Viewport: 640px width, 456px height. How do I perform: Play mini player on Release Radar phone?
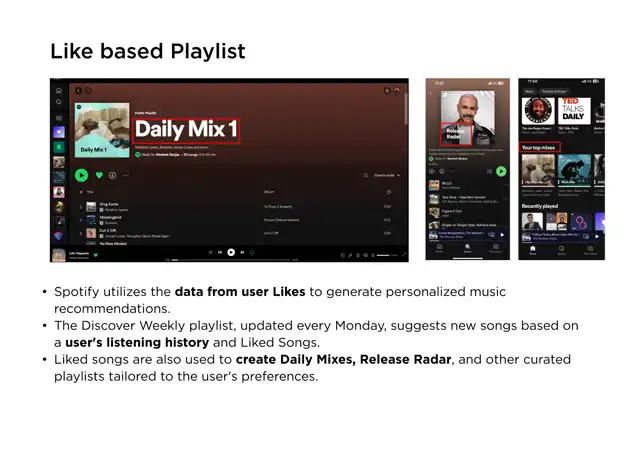(502, 235)
